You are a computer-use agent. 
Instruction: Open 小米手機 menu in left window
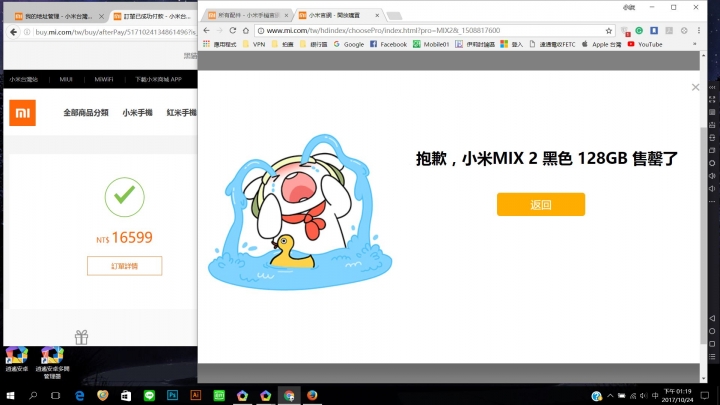137,112
